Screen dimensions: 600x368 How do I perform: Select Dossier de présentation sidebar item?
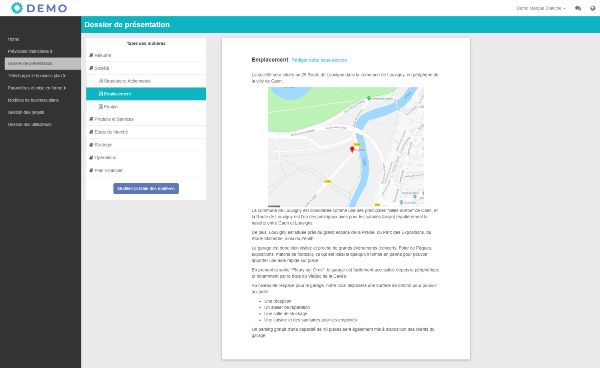coord(43,64)
